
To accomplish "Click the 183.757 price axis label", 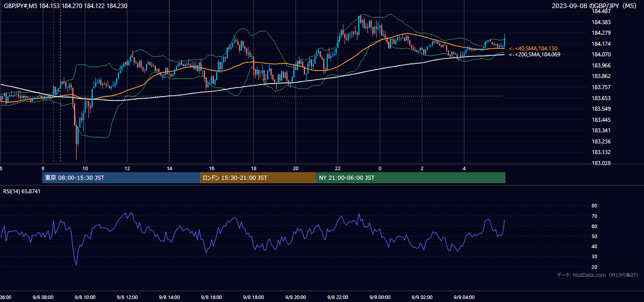I will tap(601, 87).
